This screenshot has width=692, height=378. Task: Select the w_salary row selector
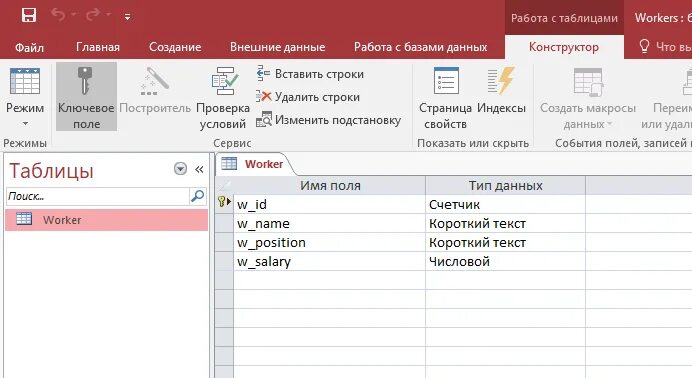224,262
